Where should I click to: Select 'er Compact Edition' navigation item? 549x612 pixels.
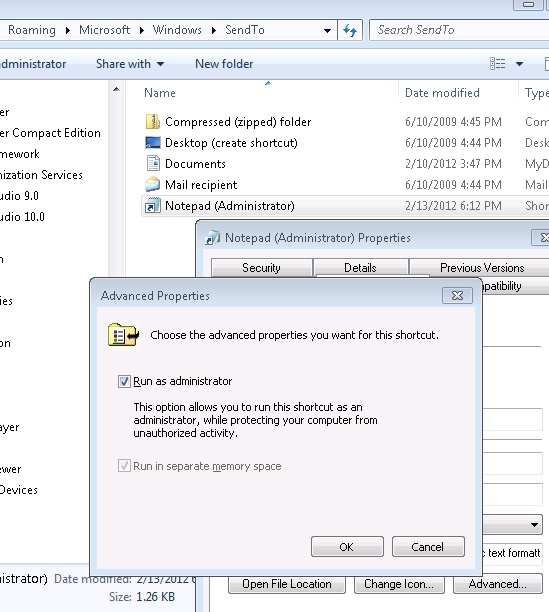50,133
